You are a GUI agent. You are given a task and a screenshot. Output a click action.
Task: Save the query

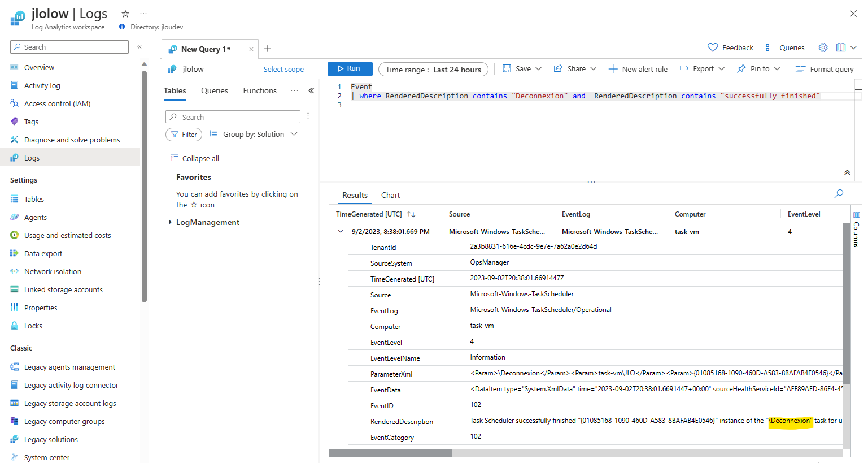[x=517, y=68]
